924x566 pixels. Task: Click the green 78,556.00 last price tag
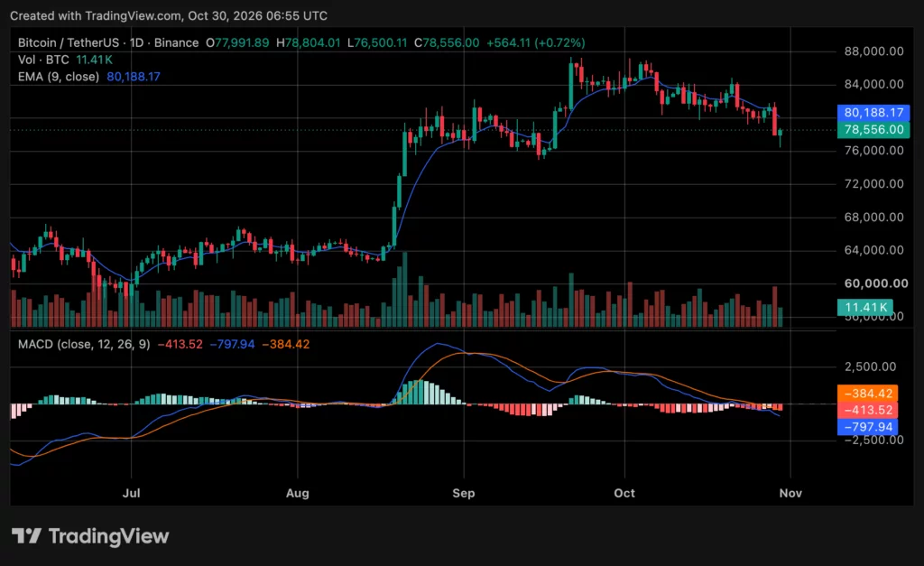coord(873,130)
